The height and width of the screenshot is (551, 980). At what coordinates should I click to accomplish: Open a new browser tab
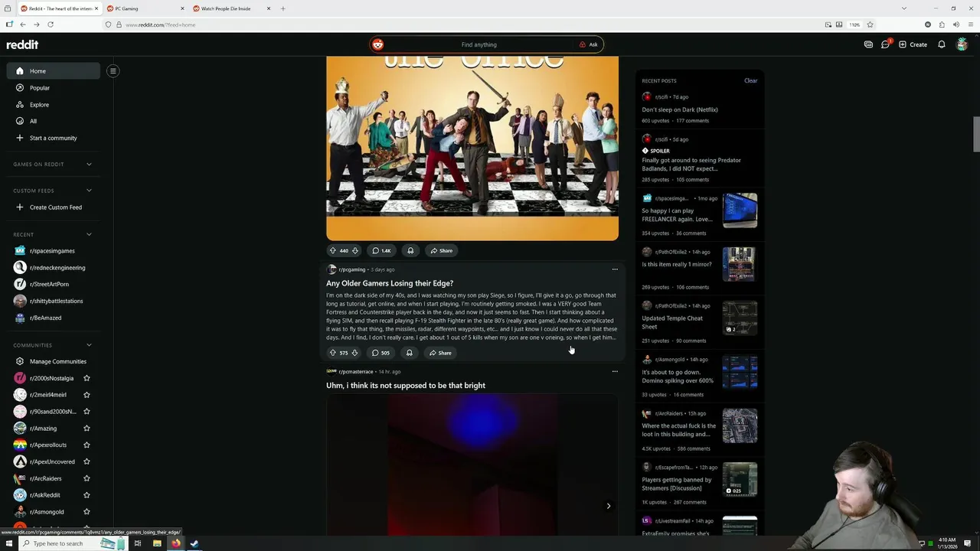283,8
